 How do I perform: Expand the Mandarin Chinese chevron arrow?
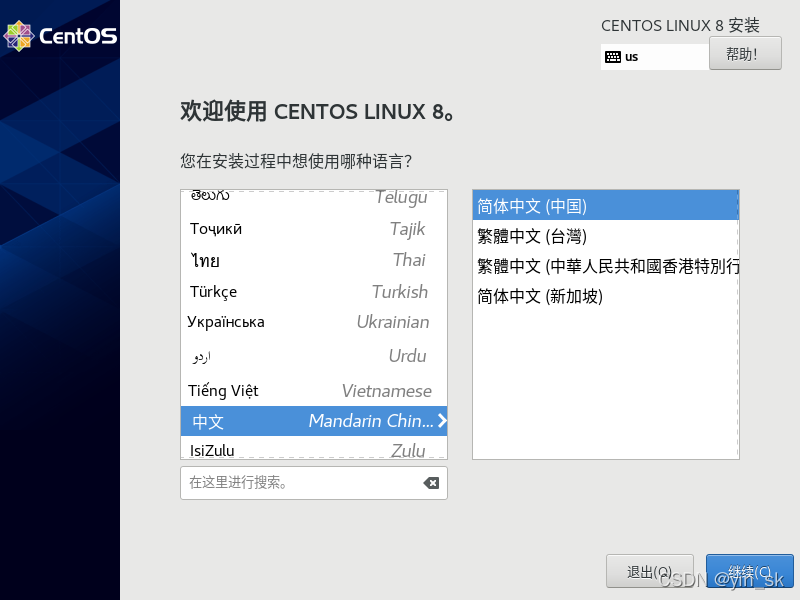(442, 420)
